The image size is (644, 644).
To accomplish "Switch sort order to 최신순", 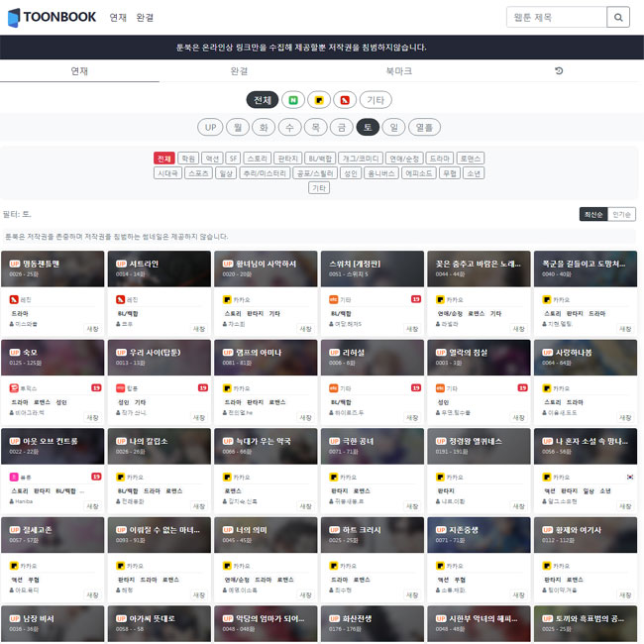I will [593, 214].
